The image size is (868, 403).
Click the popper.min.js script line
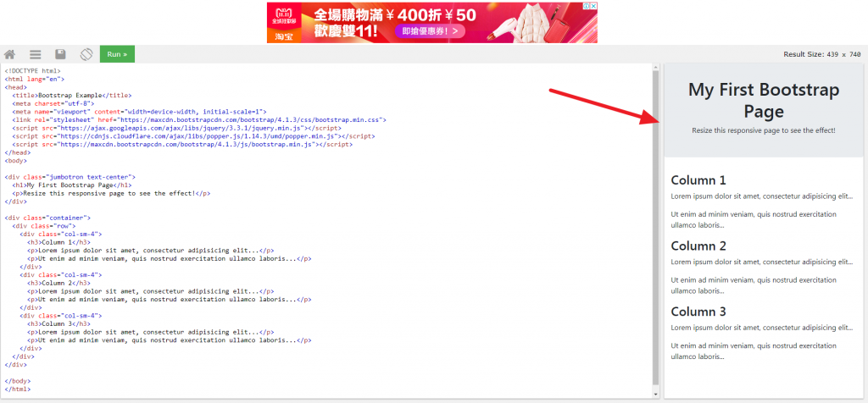click(193, 136)
